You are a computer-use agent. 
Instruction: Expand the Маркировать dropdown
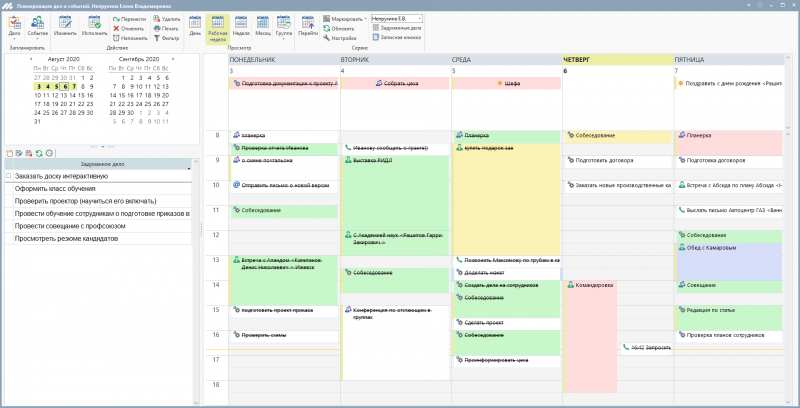click(346, 18)
